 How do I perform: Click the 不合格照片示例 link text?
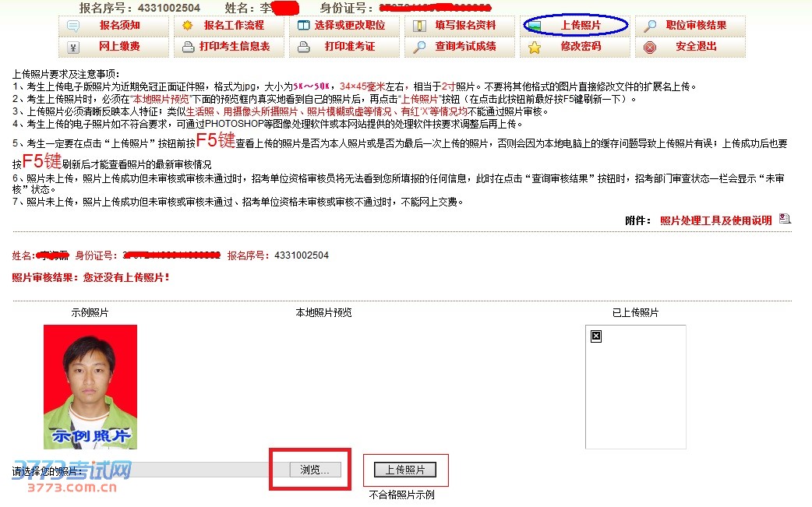coord(401,495)
